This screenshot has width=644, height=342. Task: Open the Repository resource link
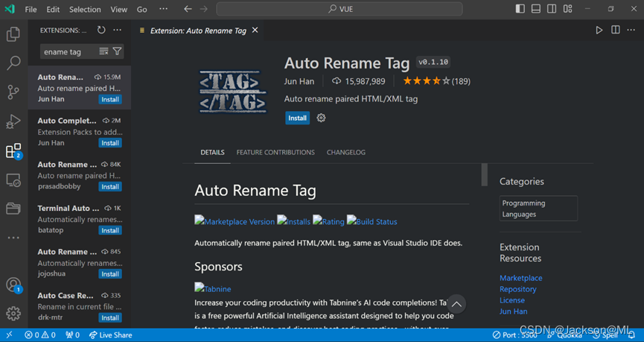click(x=518, y=289)
